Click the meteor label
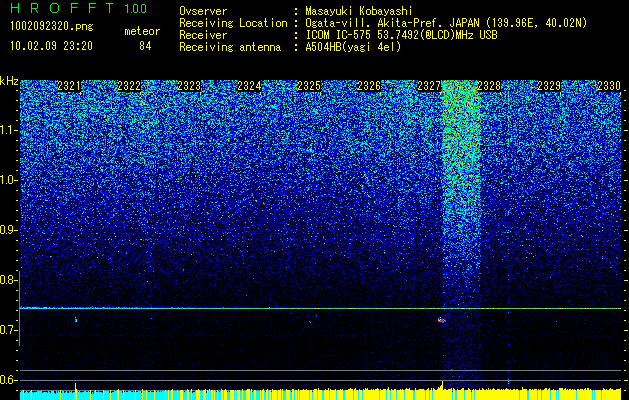Screen dimensions: 629x400 coord(142,31)
